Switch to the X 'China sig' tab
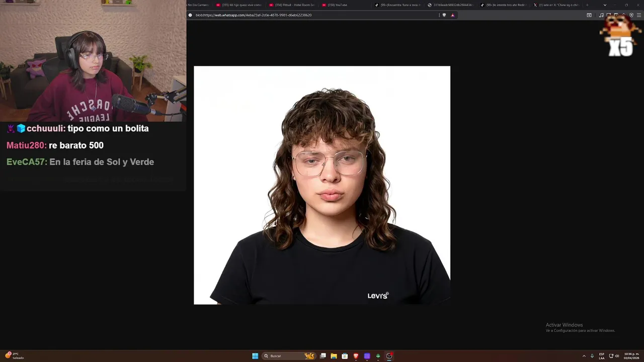The height and width of the screenshot is (362, 644). pos(556,5)
